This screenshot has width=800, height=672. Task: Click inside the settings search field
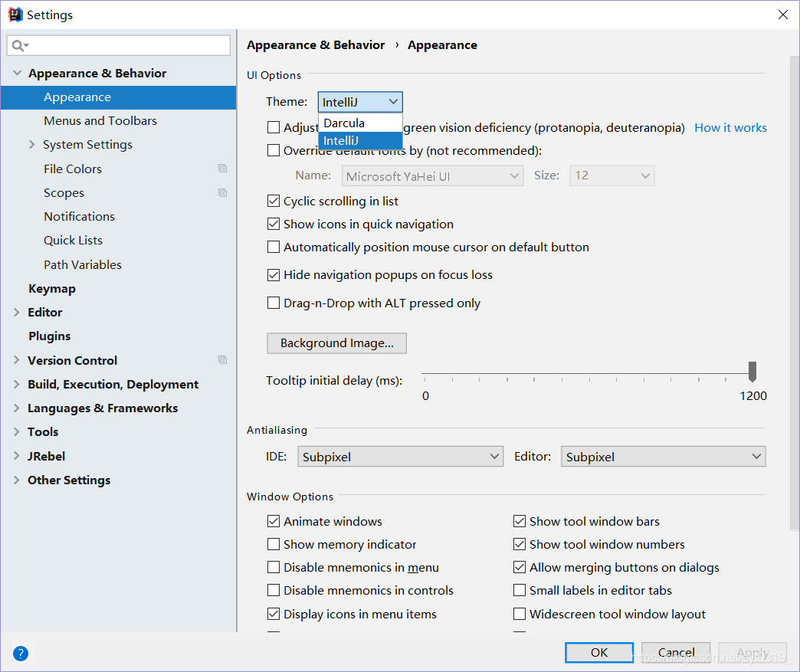coord(118,45)
